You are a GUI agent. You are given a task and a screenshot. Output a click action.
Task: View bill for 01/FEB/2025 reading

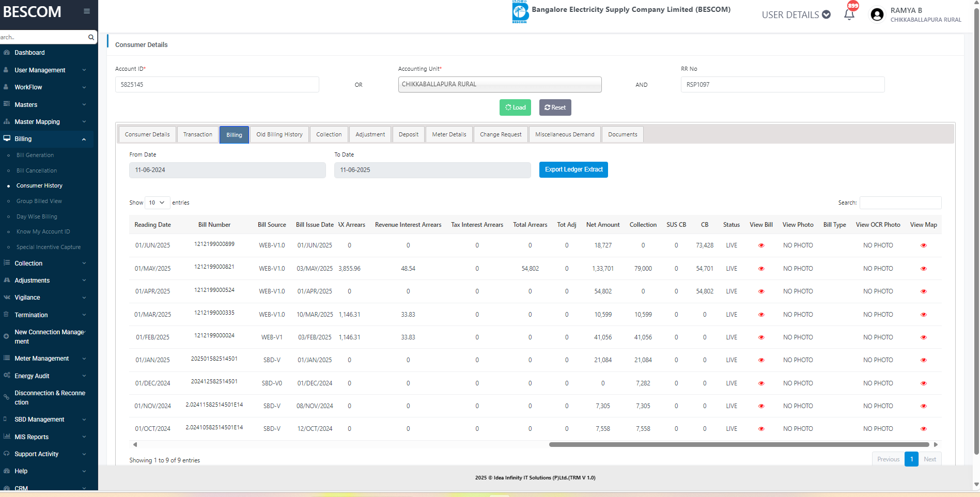761,337
